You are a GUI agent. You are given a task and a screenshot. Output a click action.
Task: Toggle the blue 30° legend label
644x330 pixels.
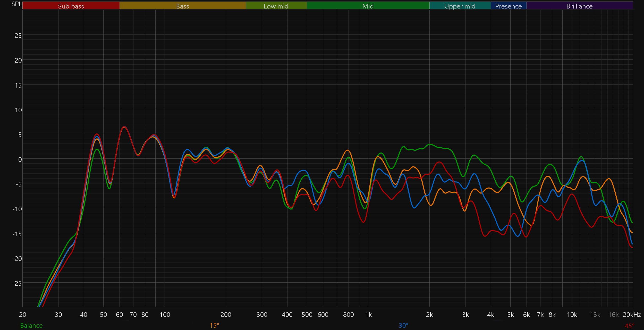[x=403, y=326]
